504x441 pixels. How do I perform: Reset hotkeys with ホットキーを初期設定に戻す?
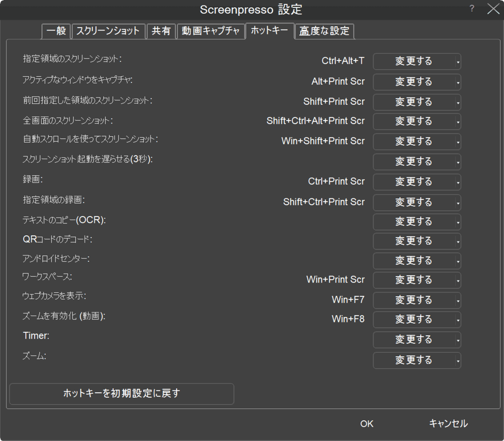coord(122,394)
